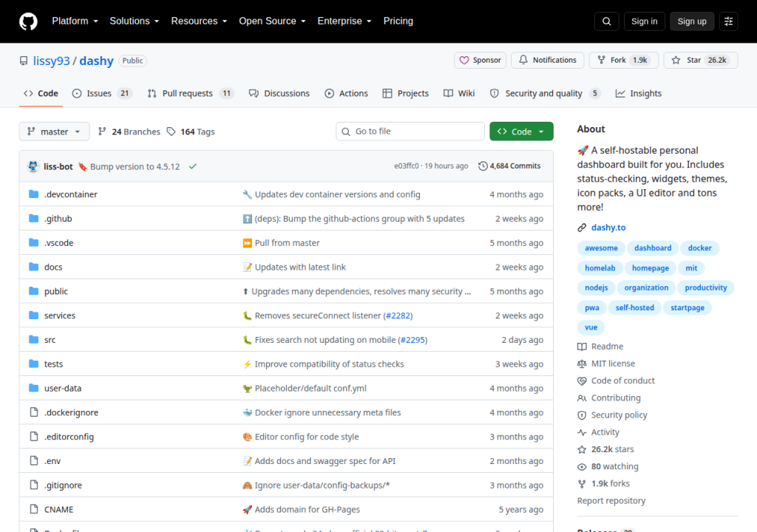This screenshot has width=757, height=532.
Task: Click the Sign in button
Action: coord(644,21)
